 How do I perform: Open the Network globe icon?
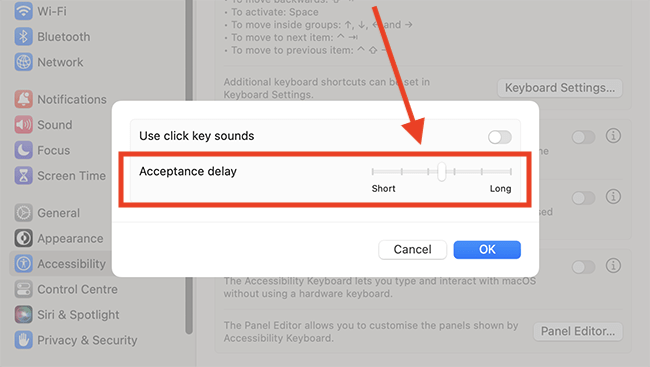[x=23, y=62]
